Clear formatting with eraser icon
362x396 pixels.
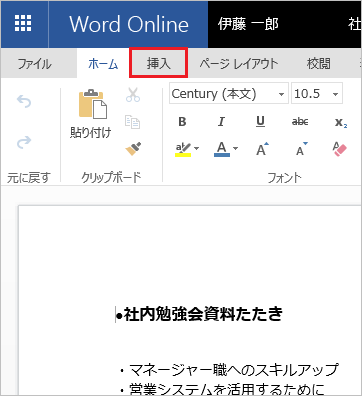click(339, 149)
